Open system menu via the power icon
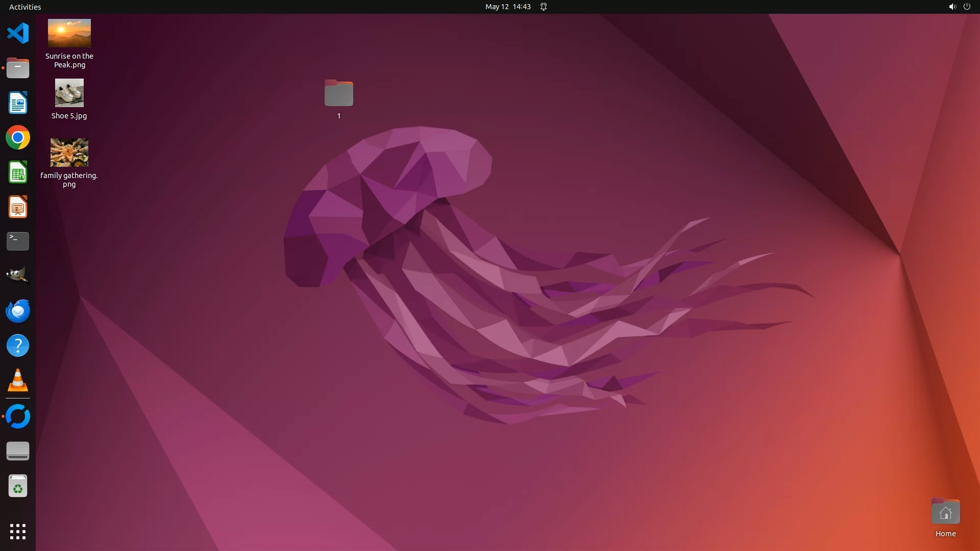Screen dimensions: 980x551 pyautogui.click(x=967, y=7)
